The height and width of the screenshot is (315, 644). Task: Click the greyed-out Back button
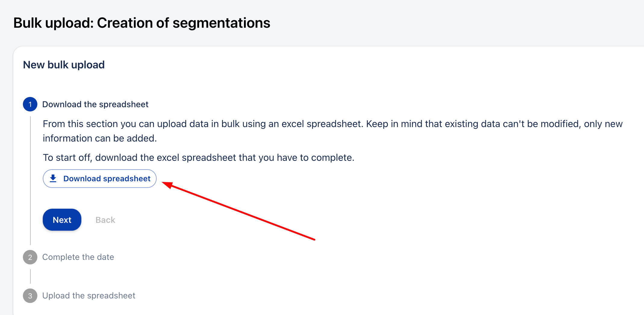(x=105, y=220)
